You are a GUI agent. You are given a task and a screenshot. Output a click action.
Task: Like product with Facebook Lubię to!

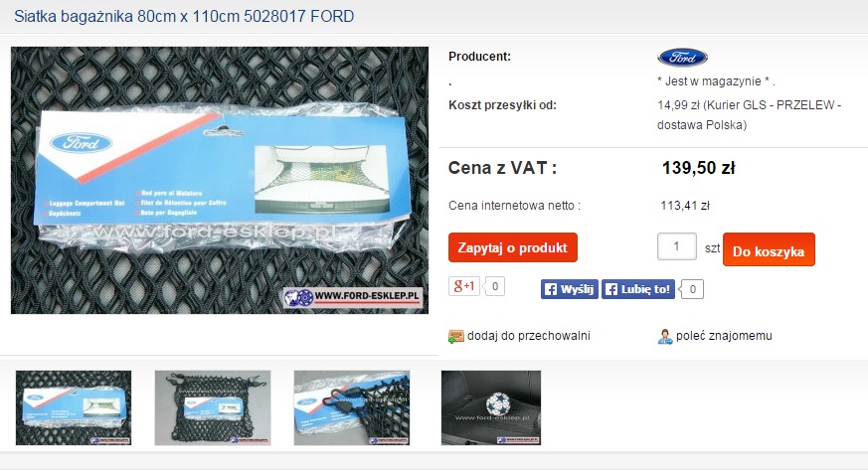(637, 289)
